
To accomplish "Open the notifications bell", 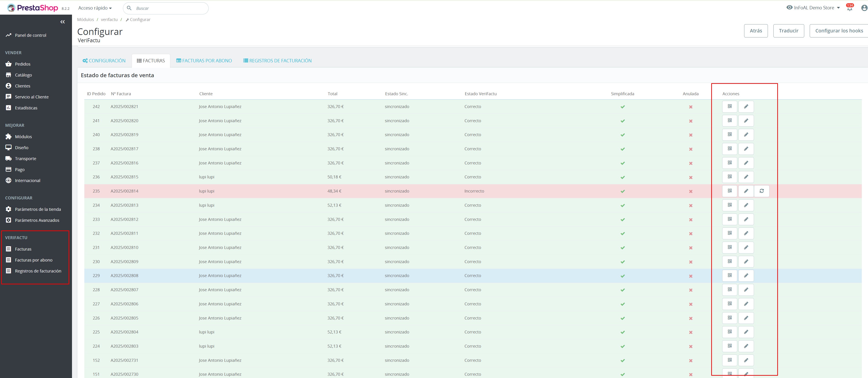I will (x=849, y=8).
